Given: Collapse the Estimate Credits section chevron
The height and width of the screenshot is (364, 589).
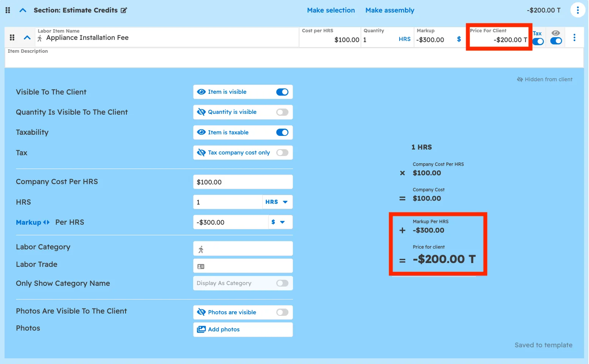Looking at the screenshot, I should click(x=23, y=10).
